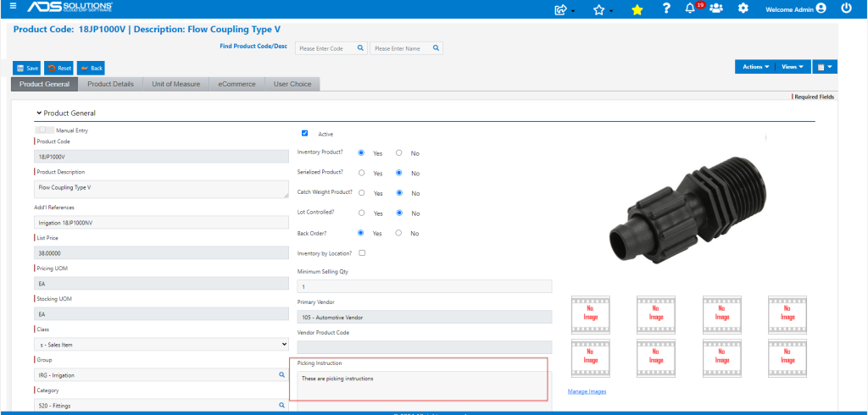Click the Stocking UOM field
The width and height of the screenshot is (868, 415).
pyautogui.click(x=162, y=313)
